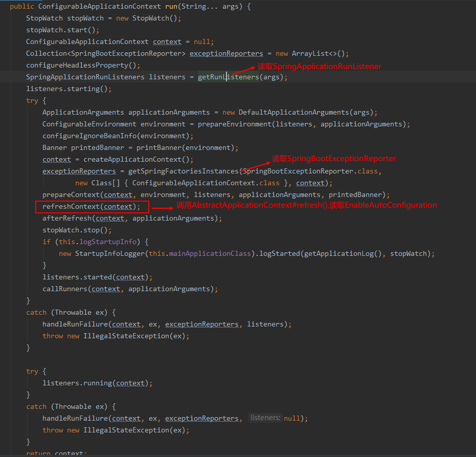
Task: Click the first try keyword after listeners.starting()
Action: tap(32, 101)
